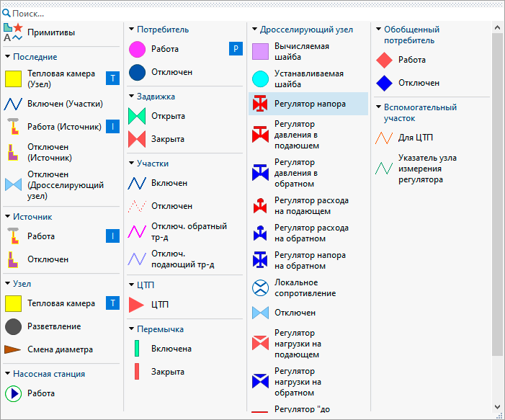Pick the magenta Работа consumer circle
Image resolution: width=505 pixels, height=420 pixels.
tap(137, 49)
